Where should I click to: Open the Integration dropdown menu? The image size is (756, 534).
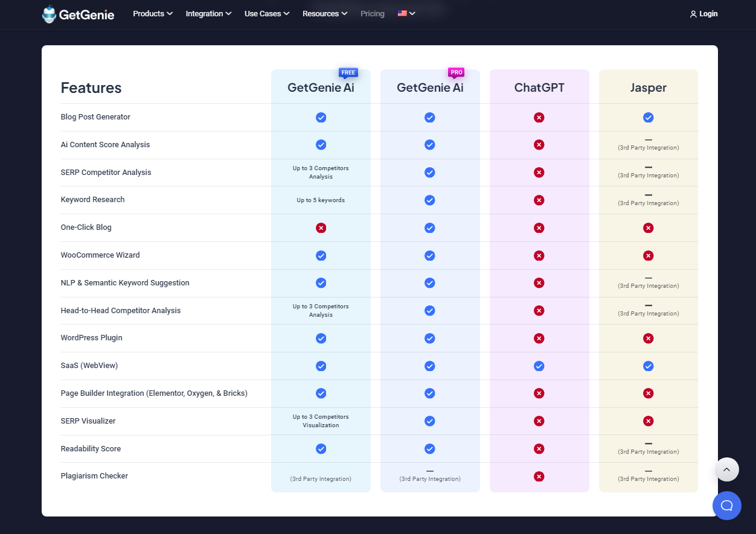tap(209, 14)
